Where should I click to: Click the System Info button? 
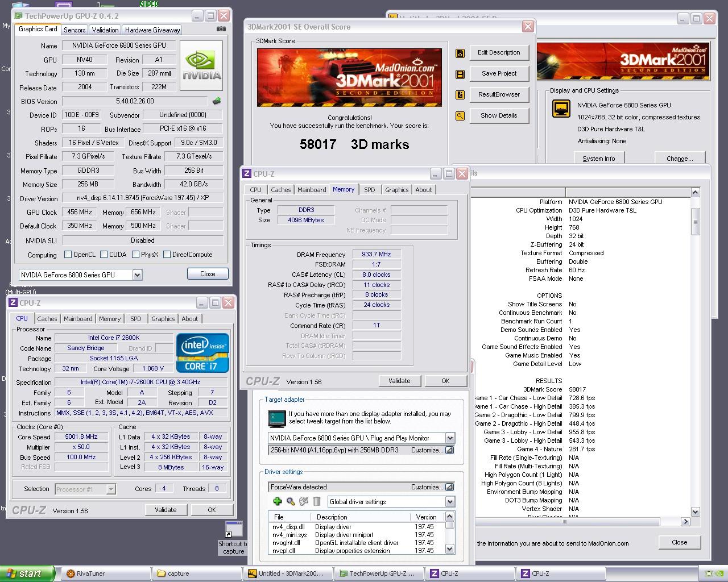599,159
